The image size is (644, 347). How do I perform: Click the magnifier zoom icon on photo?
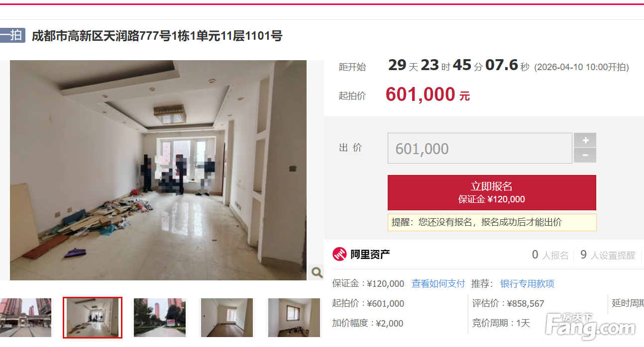click(317, 272)
